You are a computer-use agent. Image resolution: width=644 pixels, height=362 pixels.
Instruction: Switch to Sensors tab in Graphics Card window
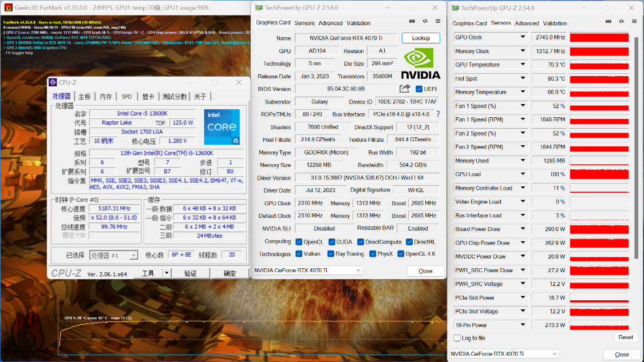[x=305, y=23]
